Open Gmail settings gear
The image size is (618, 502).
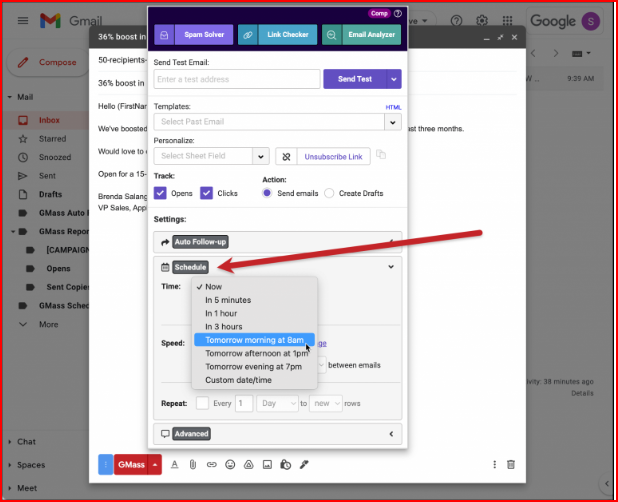click(x=482, y=20)
